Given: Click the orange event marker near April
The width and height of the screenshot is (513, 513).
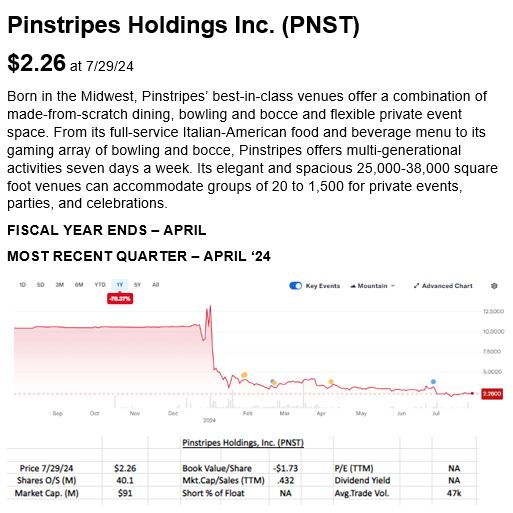Looking at the screenshot, I should tap(331, 382).
